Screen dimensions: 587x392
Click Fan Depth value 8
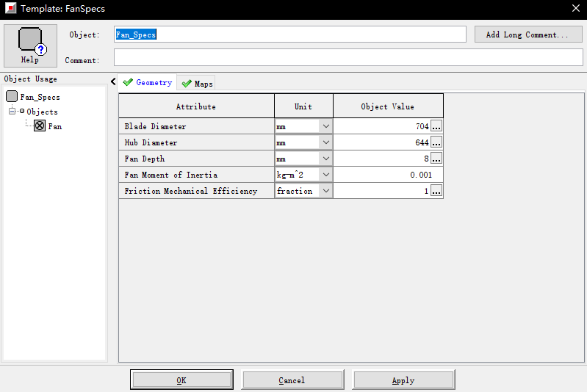[x=426, y=159]
